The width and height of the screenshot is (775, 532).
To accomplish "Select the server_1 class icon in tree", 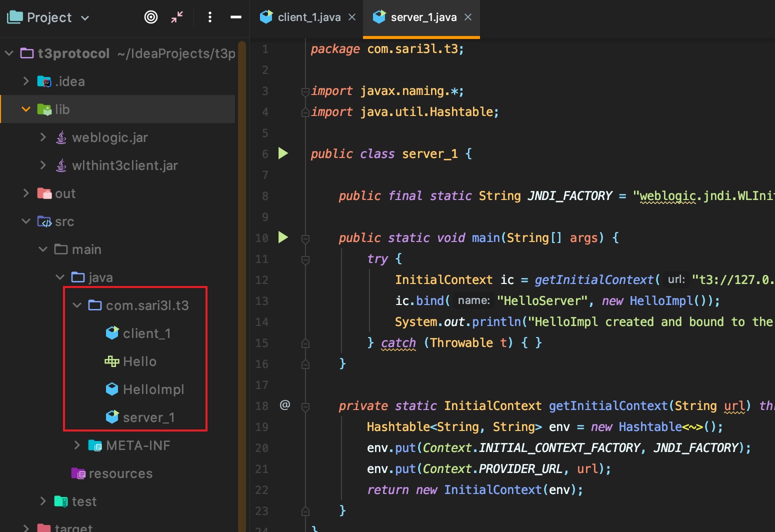I will pos(112,417).
